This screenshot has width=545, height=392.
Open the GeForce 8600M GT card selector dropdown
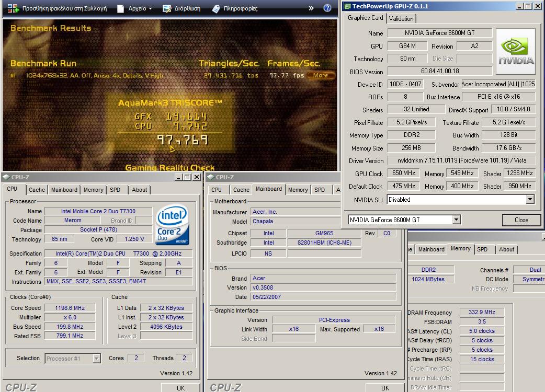[x=457, y=220]
